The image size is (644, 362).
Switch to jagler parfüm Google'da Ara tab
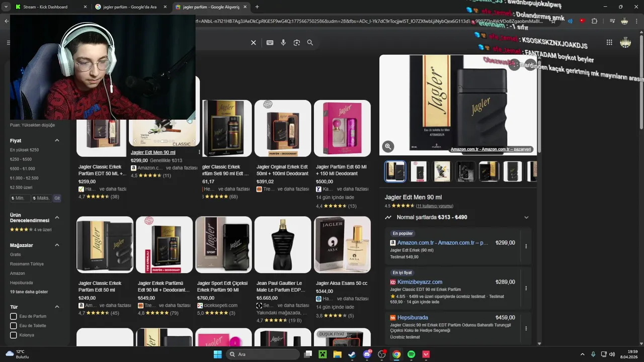132,7
